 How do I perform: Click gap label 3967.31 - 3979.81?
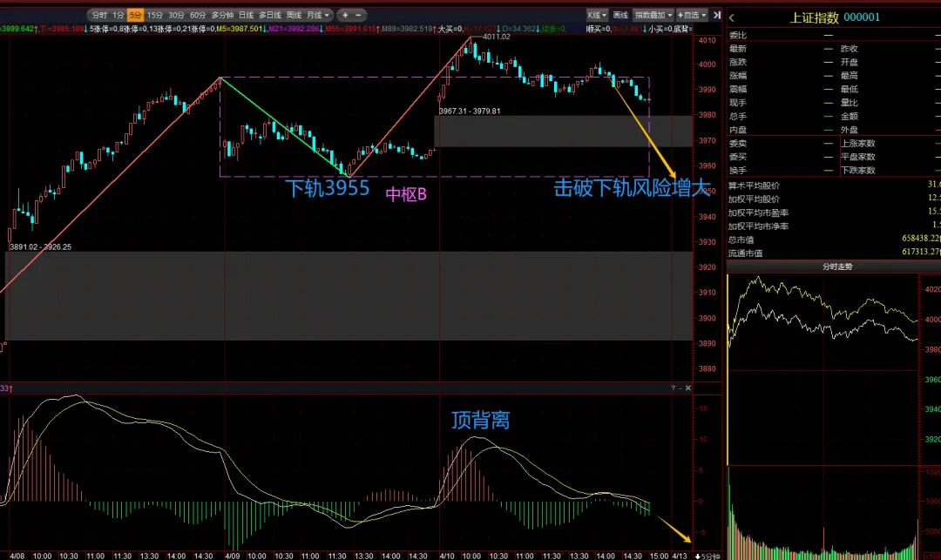[470, 111]
